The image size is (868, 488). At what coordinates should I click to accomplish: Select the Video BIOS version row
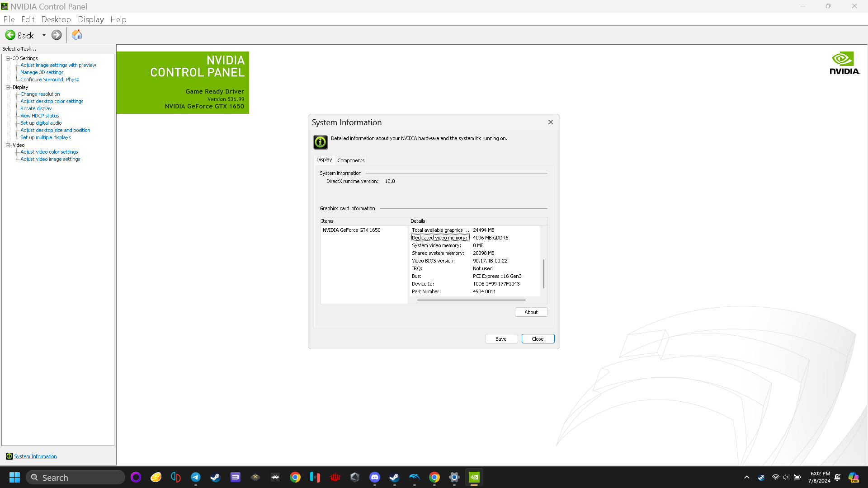tap(475, 261)
